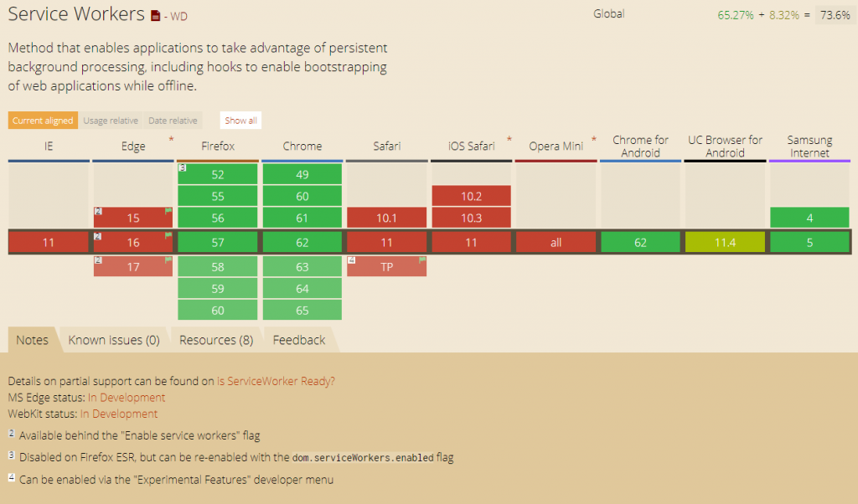Select the Safari 11 cell
Screen dimensions: 858x504
click(x=387, y=242)
